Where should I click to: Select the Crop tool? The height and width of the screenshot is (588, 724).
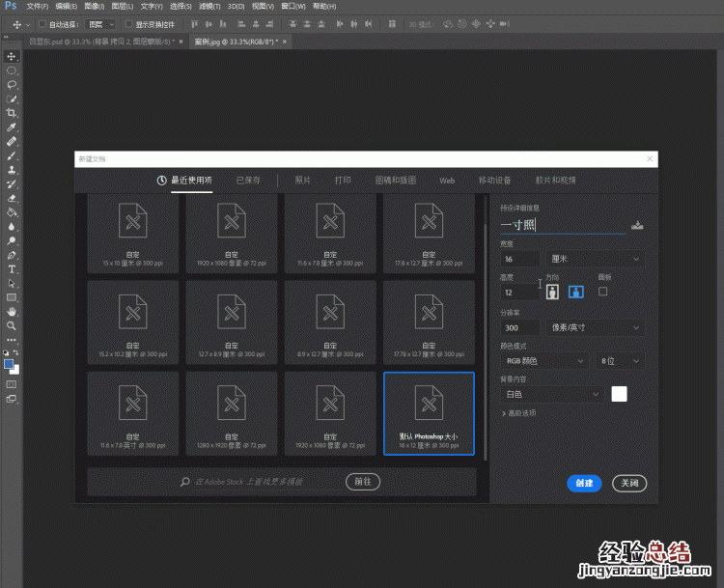tap(12, 113)
